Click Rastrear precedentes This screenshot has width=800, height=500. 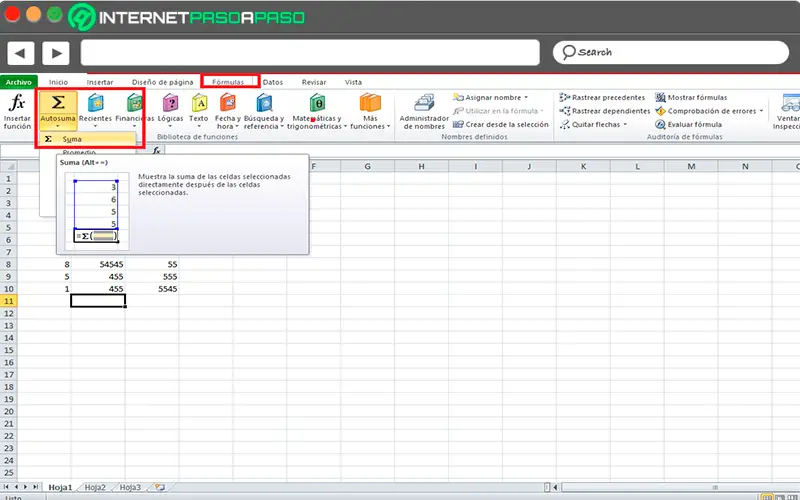coord(603,97)
